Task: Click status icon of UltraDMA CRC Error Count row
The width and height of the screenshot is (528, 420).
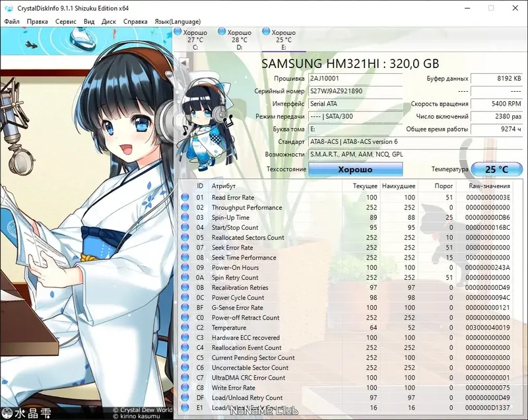Action: pyautogui.click(x=185, y=378)
